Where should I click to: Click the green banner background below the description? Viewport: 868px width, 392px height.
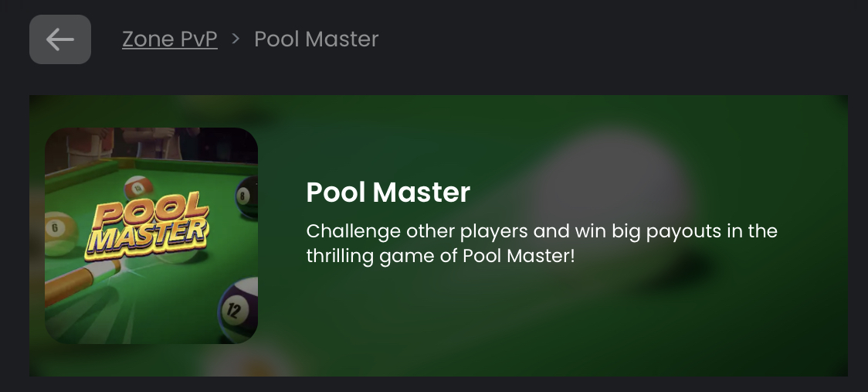498,322
